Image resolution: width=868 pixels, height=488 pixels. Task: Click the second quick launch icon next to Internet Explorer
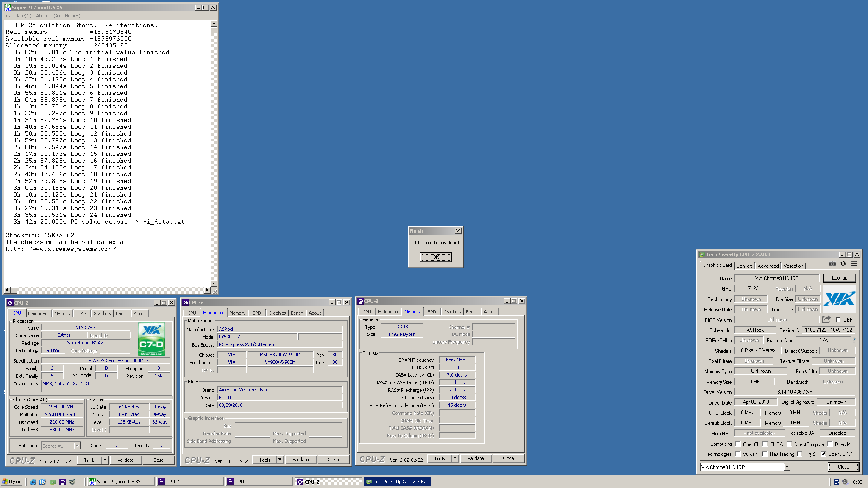[x=42, y=482]
